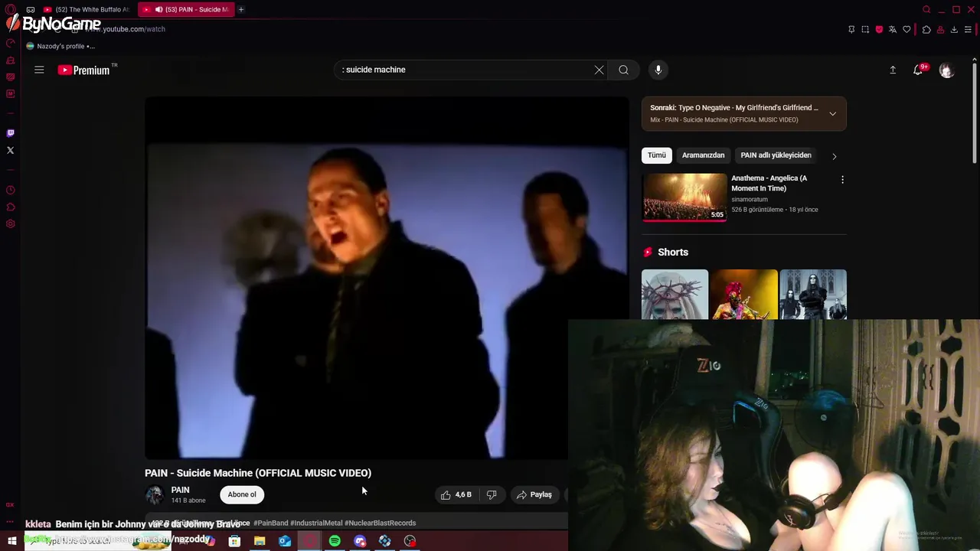The width and height of the screenshot is (980, 551).
Task: Open X (Twitter) in sidebar
Action: [10, 150]
